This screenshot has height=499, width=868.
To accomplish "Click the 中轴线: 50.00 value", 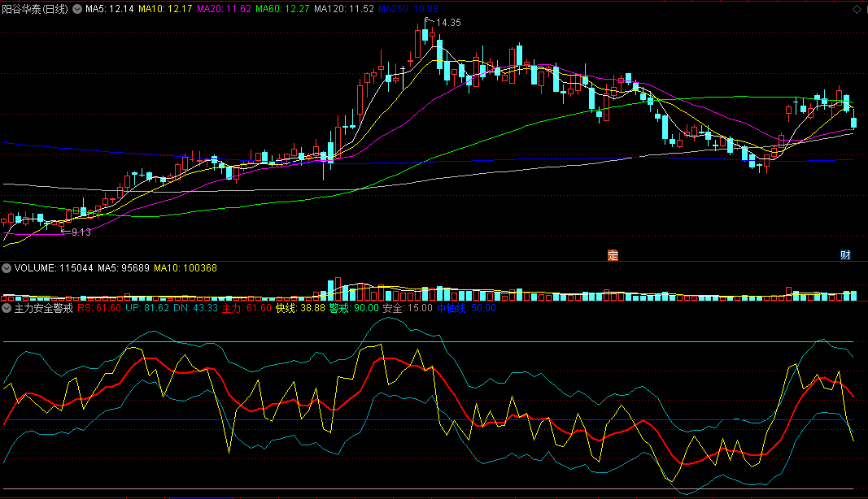I will coord(467,308).
